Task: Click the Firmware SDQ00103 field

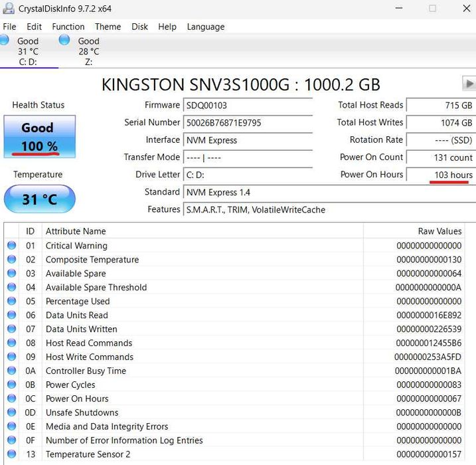Action: (247, 105)
